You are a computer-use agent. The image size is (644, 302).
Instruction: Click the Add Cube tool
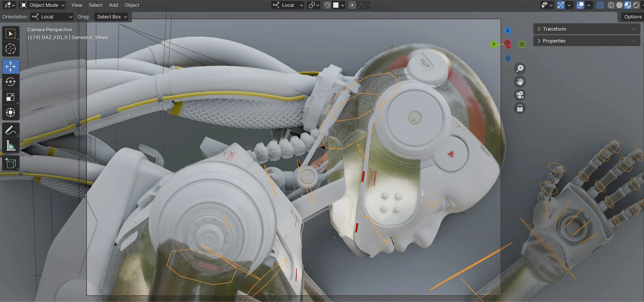point(11,163)
